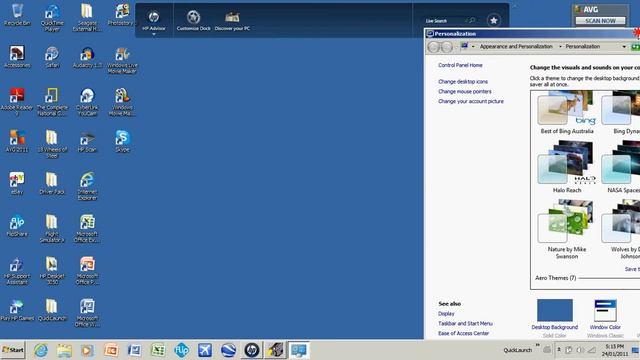Open the Photostory desktop shortcut

pos(121,15)
